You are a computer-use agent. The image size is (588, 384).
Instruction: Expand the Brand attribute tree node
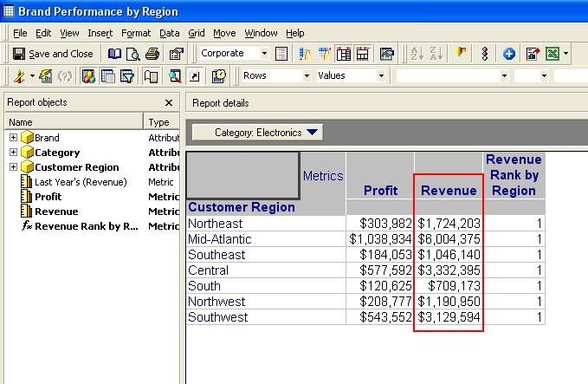point(13,137)
